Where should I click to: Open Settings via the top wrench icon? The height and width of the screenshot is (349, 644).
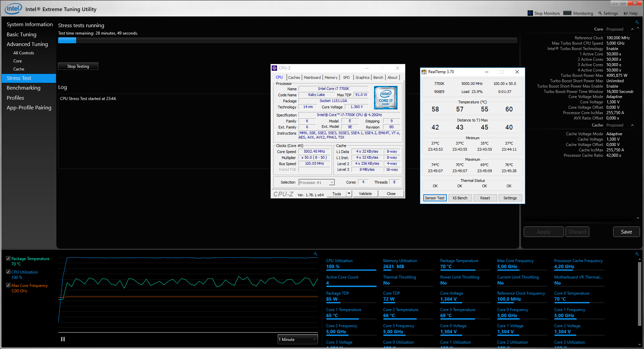click(x=600, y=13)
